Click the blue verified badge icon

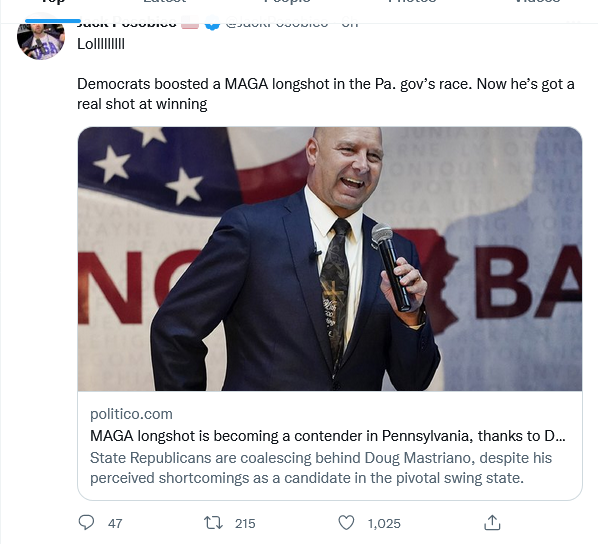pyautogui.click(x=212, y=23)
